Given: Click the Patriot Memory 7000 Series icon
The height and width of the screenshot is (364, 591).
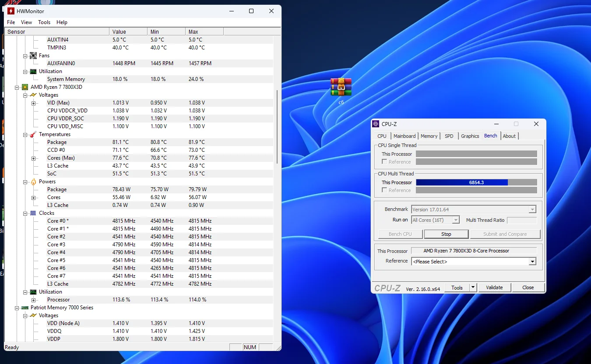Looking at the screenshot, I should coord(25,308).
